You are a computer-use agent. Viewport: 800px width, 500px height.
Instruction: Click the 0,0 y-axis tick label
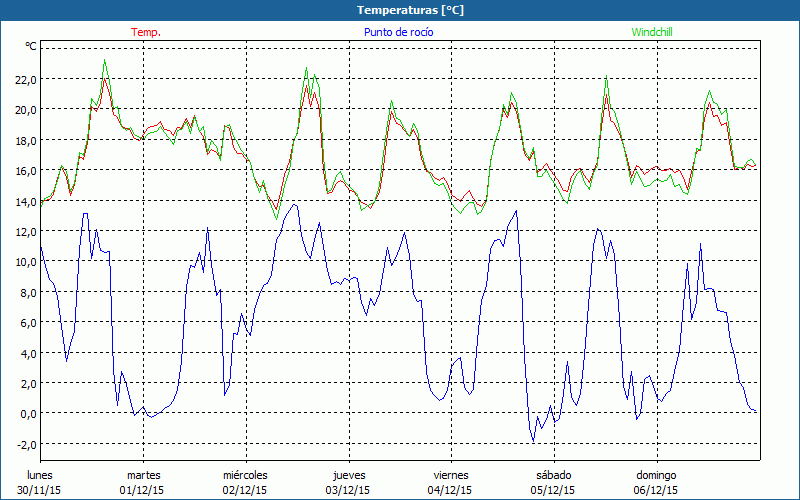(x=27, y=413)
